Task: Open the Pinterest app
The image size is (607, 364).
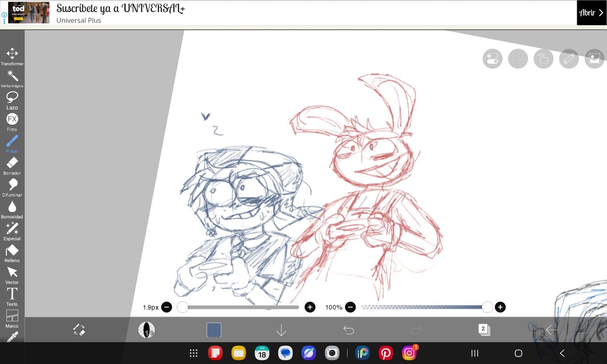Action: pos(386,353)
